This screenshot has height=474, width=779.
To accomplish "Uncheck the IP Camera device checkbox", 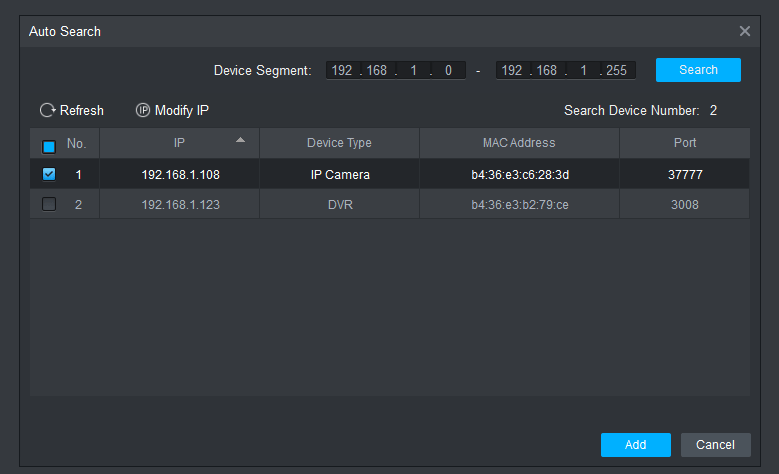I will click(49, 174).
